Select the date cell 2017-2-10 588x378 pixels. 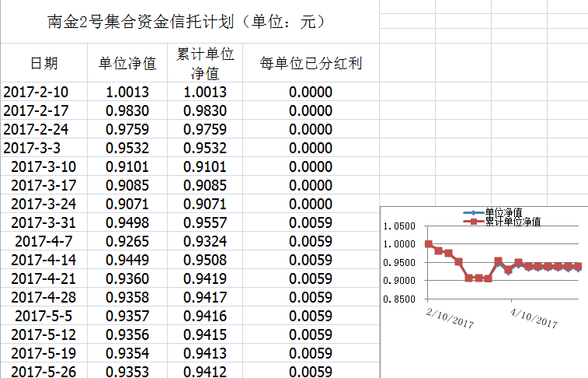[35, 92]
